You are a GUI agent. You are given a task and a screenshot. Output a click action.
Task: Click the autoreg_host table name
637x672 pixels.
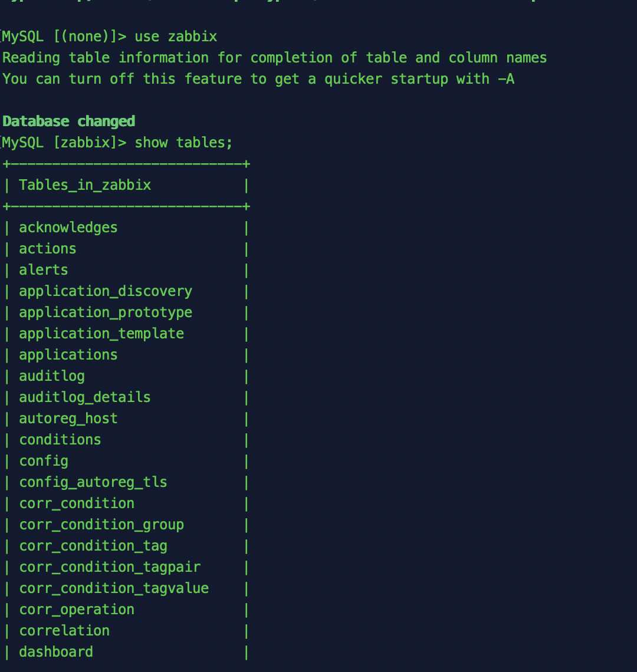[68, 419]
